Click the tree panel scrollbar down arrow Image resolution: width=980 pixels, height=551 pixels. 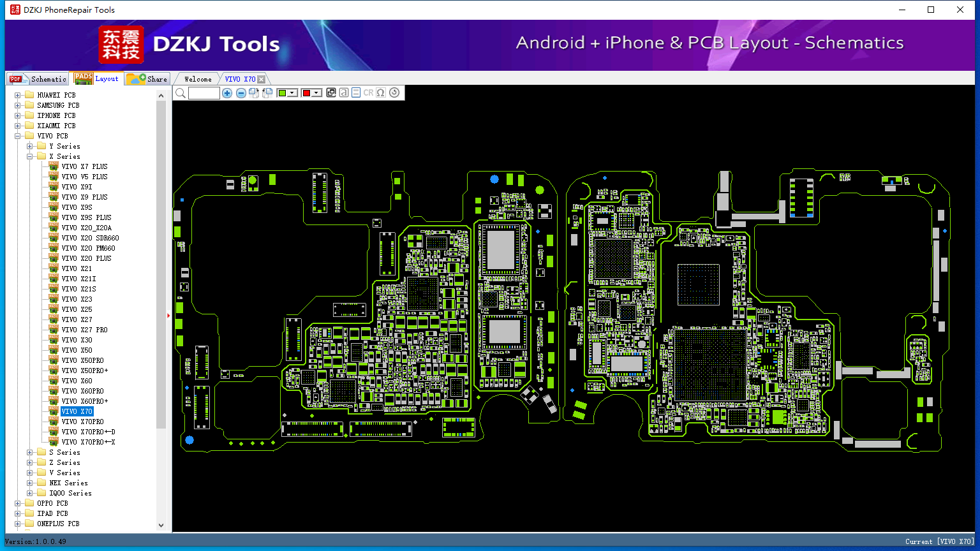[161, 525]
